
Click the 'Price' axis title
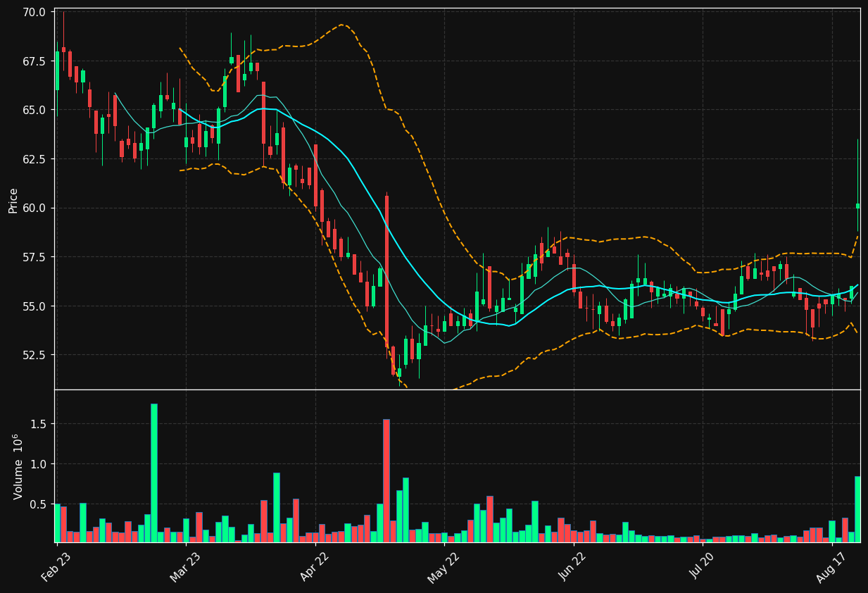click(x=13, y=200)
